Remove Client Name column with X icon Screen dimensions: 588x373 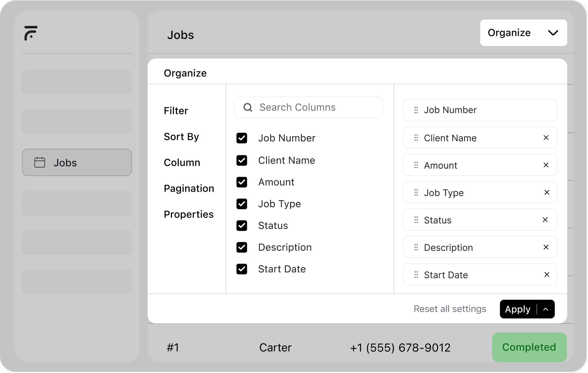pos(546,138)
